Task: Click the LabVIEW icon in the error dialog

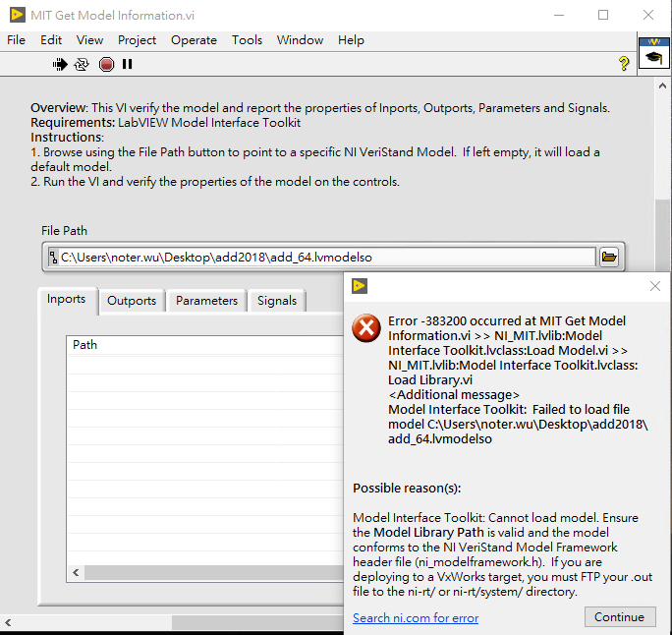Action: 360,286
